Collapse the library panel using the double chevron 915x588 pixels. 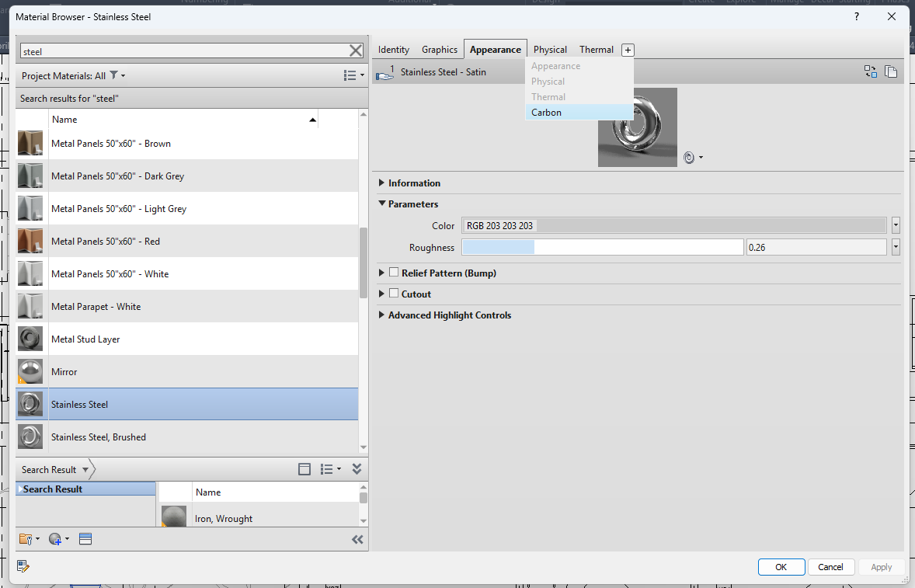pyautogui.click(x=357, y=539)
